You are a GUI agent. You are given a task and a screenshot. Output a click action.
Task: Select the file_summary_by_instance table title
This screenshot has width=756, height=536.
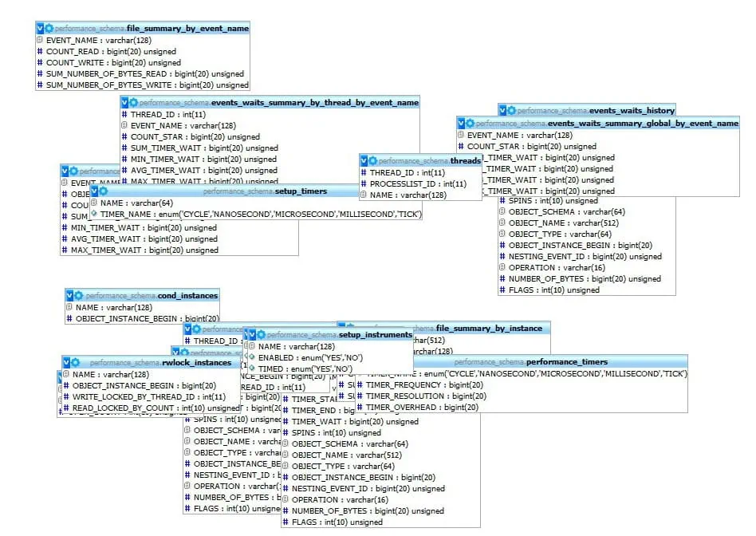click(488, 328)
